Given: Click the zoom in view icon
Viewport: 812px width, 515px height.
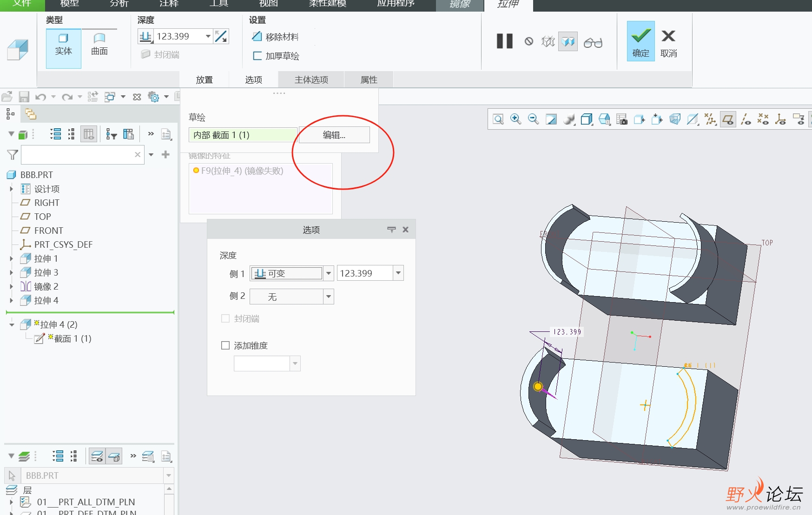Looking at the screenshot, I should (515, 119).
